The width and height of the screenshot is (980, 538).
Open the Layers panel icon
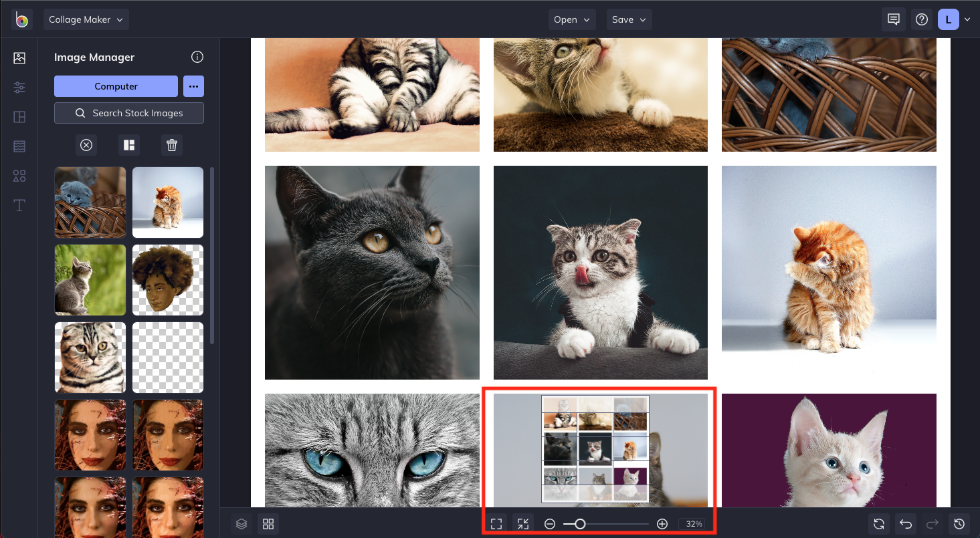pos(241,524)
